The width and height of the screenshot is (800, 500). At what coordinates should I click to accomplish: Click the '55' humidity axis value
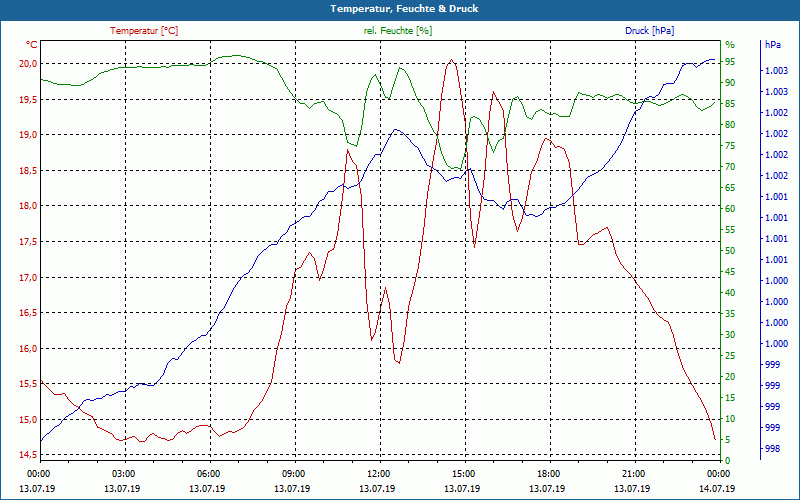pos(730,230)
